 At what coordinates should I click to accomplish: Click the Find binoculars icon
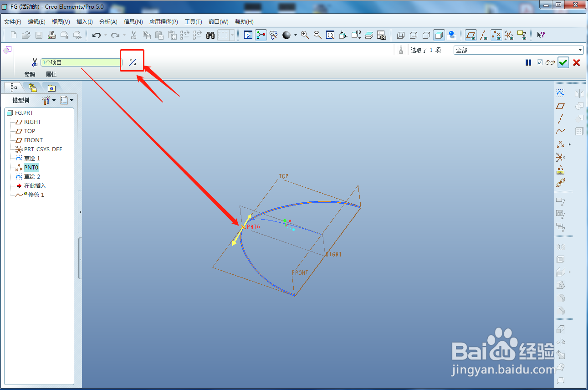[x=210, y=35]
